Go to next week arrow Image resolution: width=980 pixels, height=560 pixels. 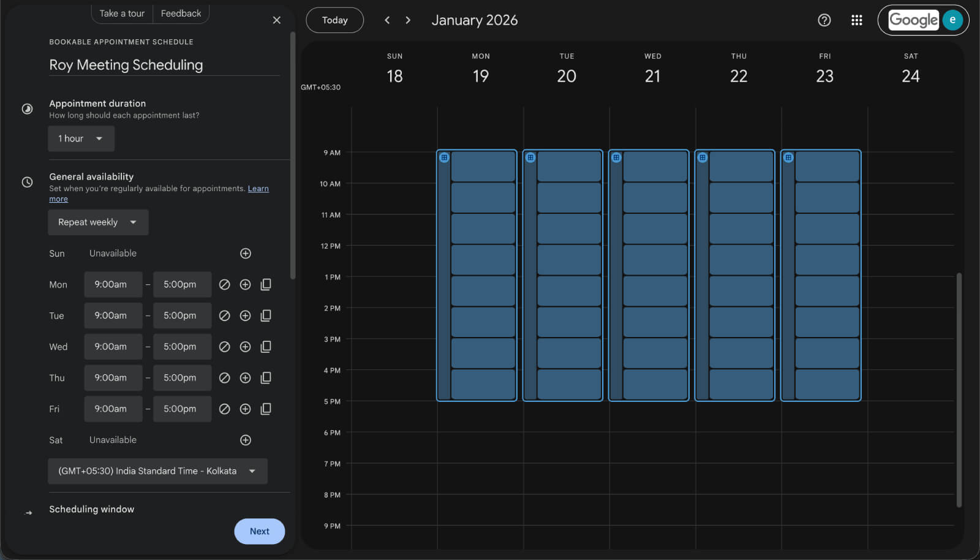[408, 20]
